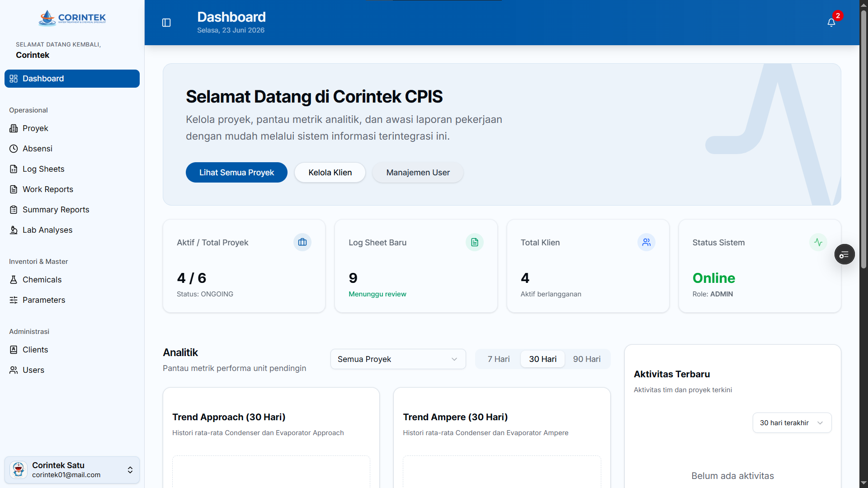Open Parameters page

72,300
